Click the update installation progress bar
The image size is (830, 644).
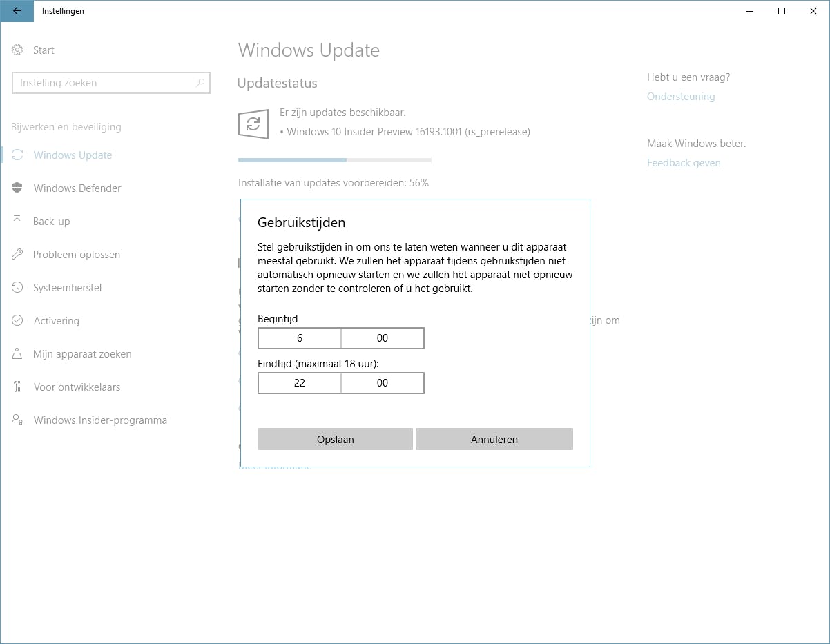click(x=335, y=160)
